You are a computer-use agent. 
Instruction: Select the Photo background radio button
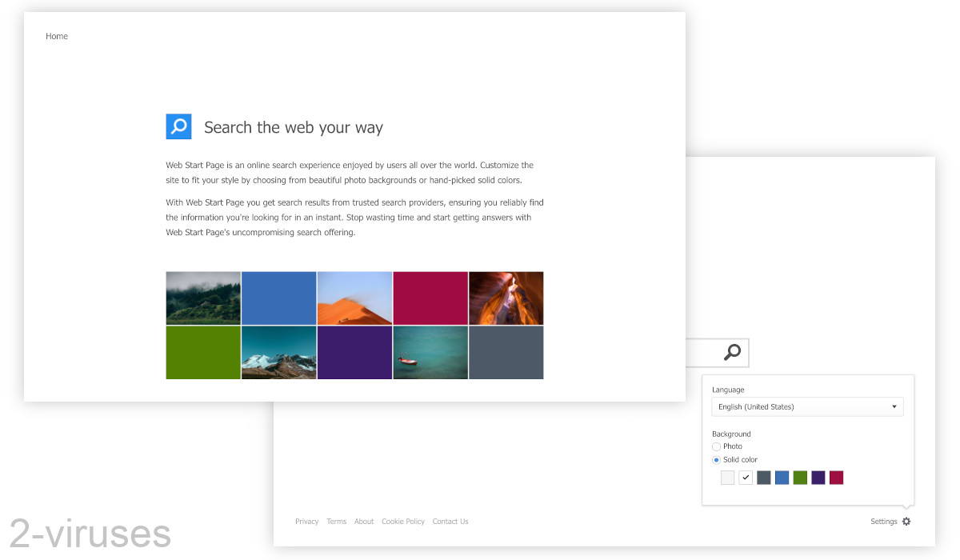pos(716,446)
